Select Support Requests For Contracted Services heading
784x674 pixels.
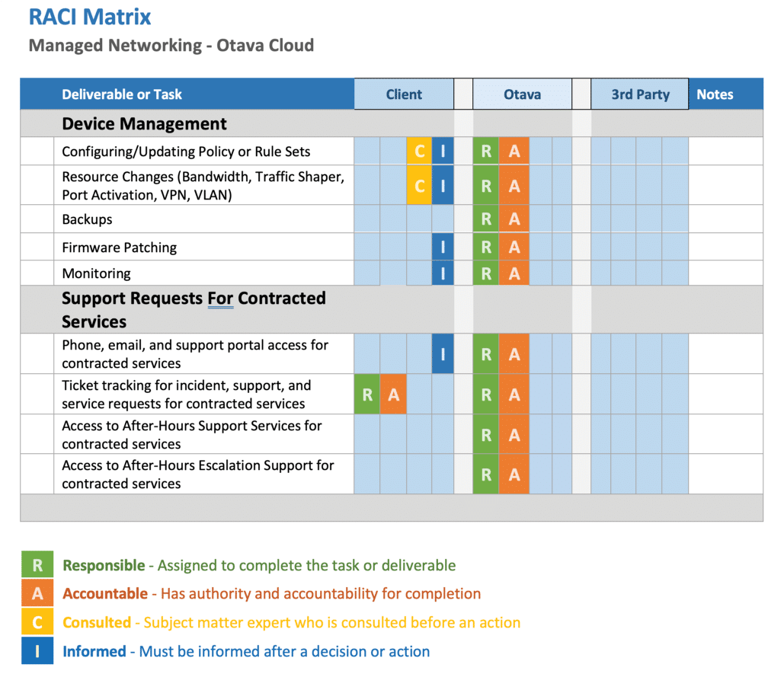point(194,309)
